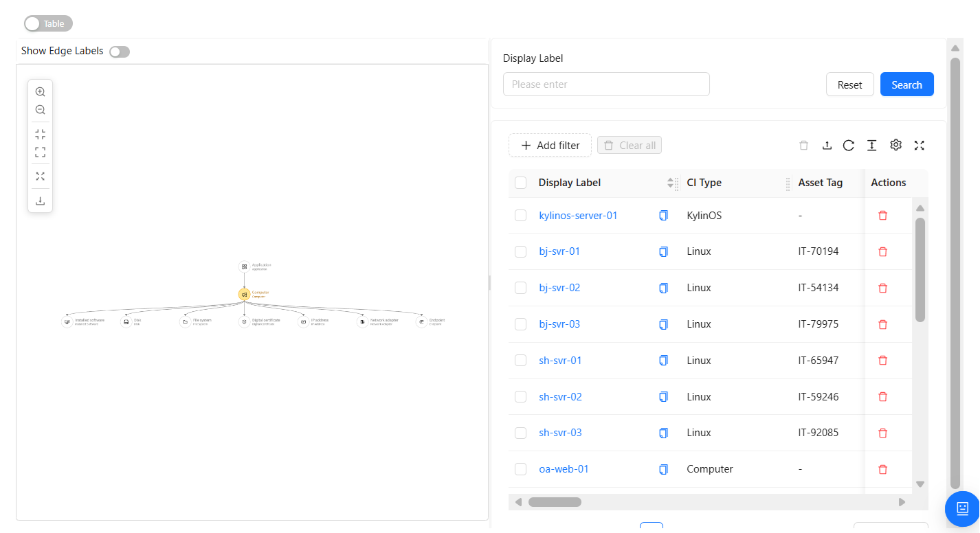Screen dimensions: 980x533
Task: Zoom in on the topology graph
Action: [x=40, y=92]
